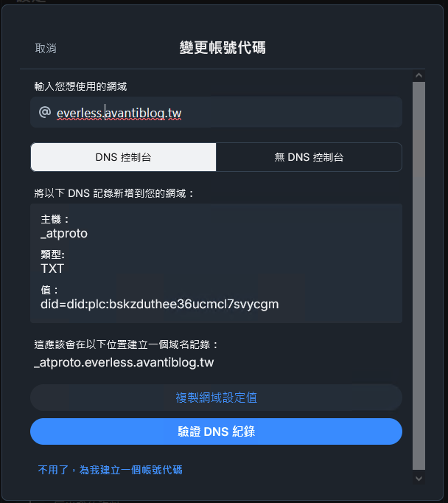This screenshot has width=448, height=503.
Task: Click the _atproto.everless.avantiblog.tw record location text
Action: (124, 362)
